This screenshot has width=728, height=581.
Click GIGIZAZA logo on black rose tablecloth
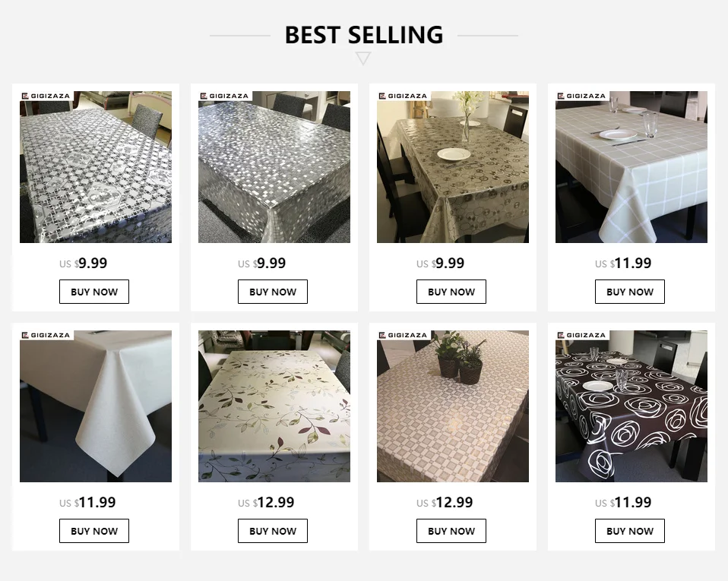(582, 335)
